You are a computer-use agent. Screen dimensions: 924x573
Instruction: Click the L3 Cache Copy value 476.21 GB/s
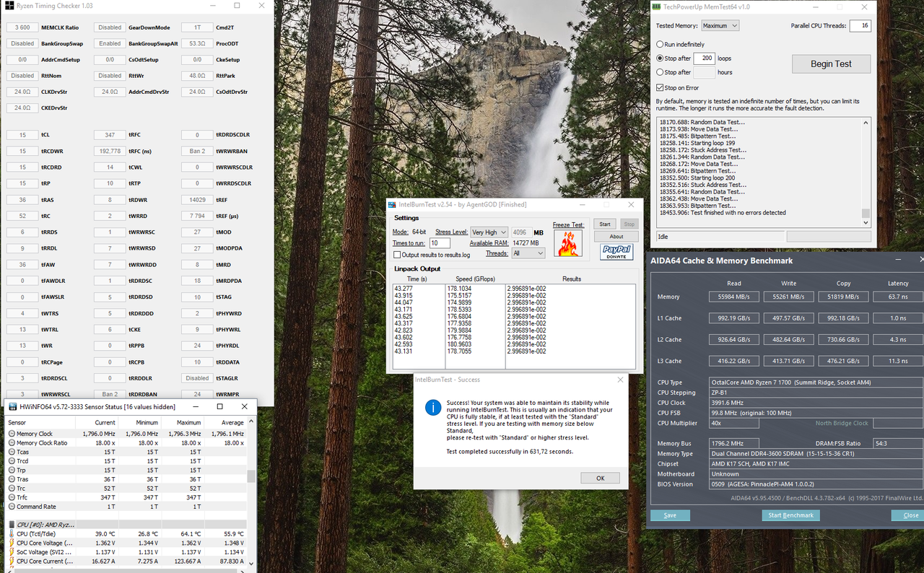(x=843, y=361)
